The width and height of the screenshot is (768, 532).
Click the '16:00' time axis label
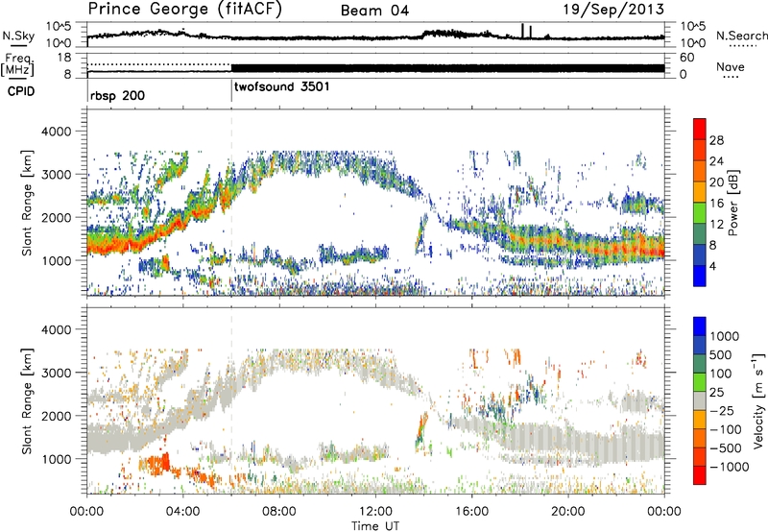[x=471, y=512]
